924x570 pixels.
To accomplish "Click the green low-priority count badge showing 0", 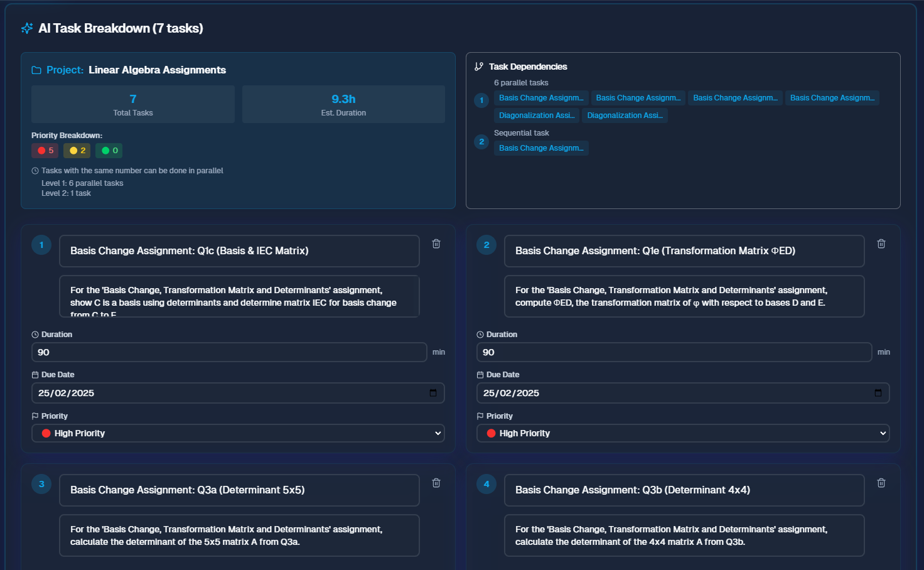I will pyautogui.click(x=109, y=151).
